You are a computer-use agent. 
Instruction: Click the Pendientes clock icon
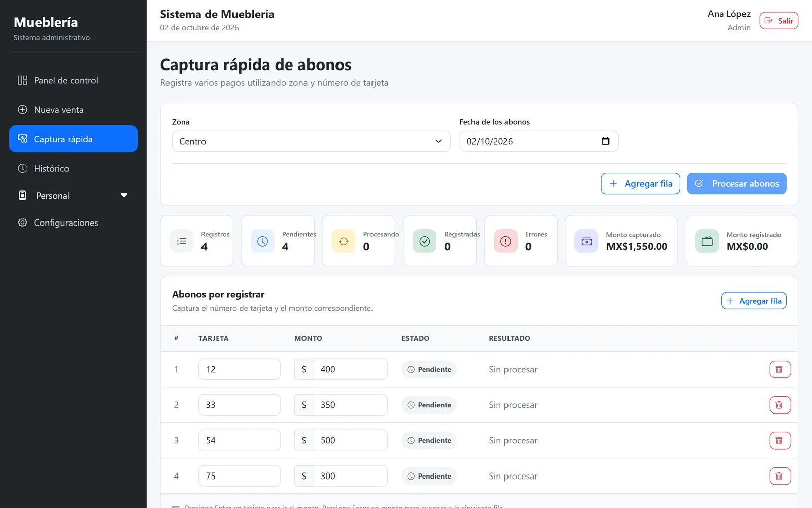(x=262, y=241)
